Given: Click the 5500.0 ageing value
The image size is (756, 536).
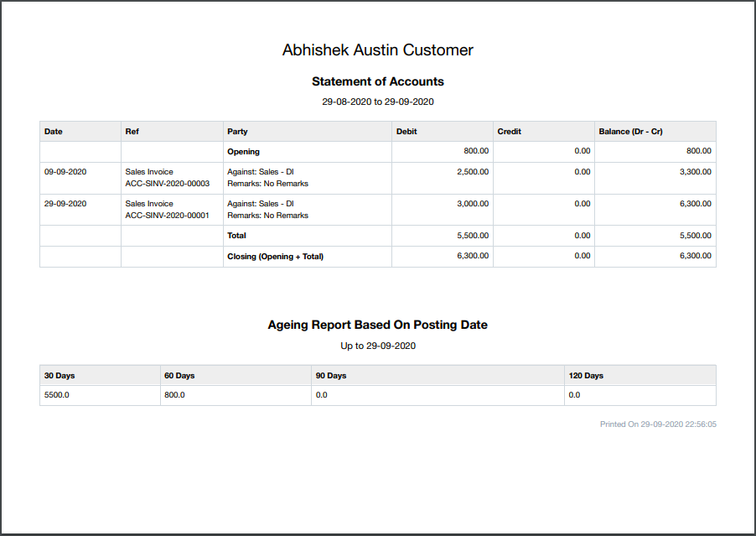Looking at the screenshot, I should 57,395.
